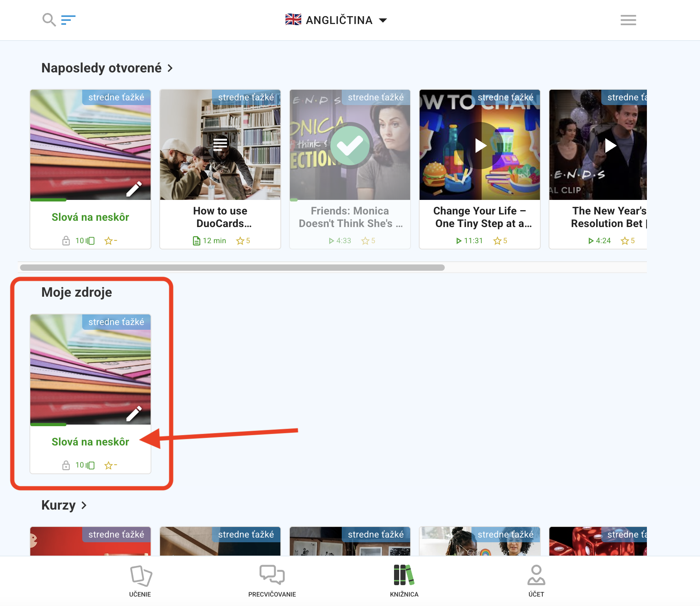Click green checkmark on Friends Monica card
Viewport: 700px width, 606px height.
[350, 146]
